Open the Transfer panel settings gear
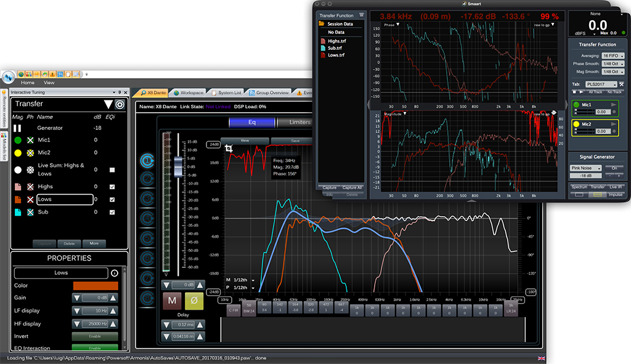Screen dimensions: 631x364 coord(120,105)
